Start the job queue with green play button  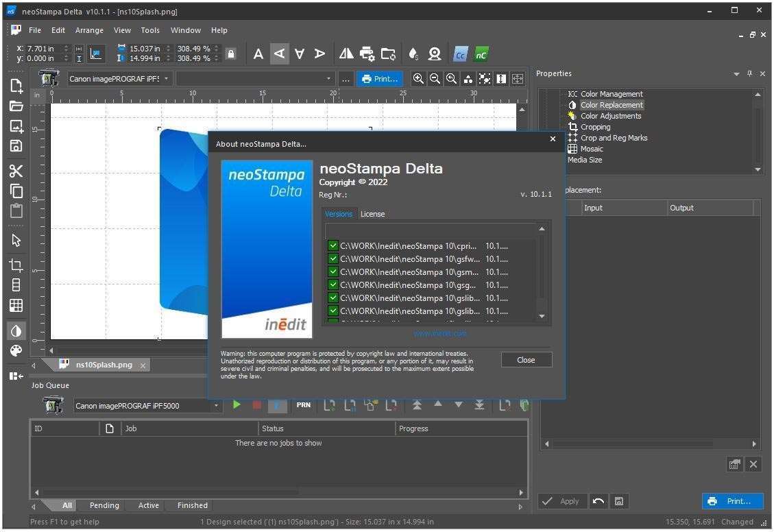pyautogui.click(x=237, y=405)
